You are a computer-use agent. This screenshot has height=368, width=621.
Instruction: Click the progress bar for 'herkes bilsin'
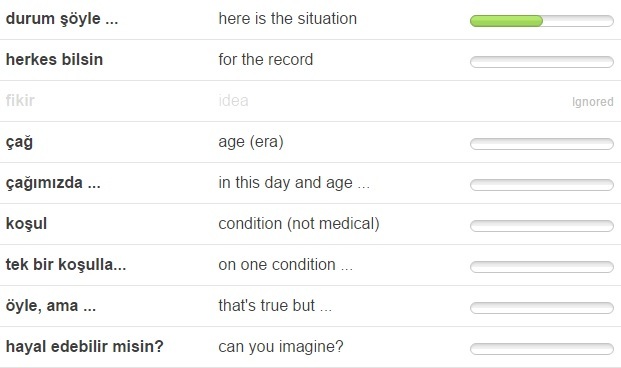[x=542, y=62]
